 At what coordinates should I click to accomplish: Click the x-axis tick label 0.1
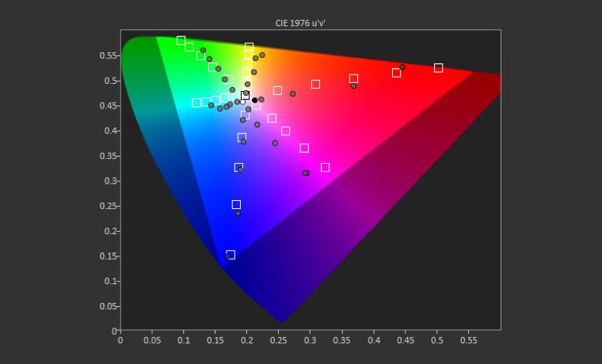pos(184,340)
